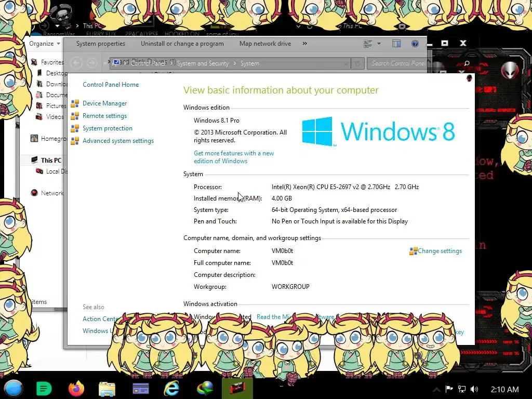Open the Device Manager link
The width and height of the screenshot is (532, 399).
coord(104,103)
